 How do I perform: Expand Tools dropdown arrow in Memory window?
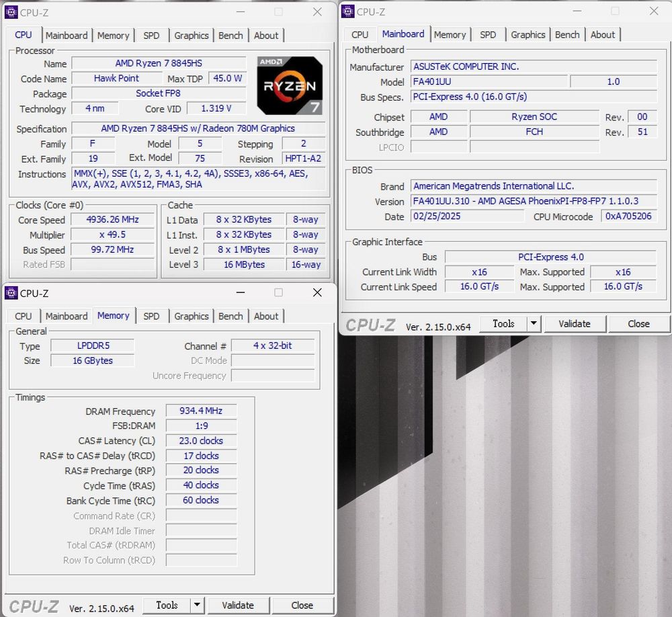coord(197,605)
